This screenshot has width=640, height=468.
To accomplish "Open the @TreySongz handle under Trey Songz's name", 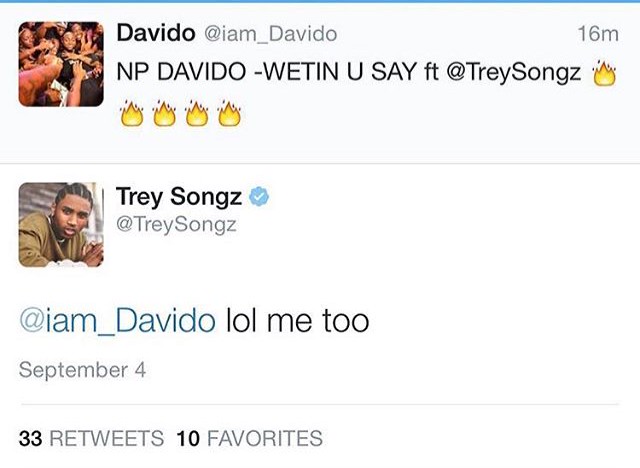I will coord(176,225).
